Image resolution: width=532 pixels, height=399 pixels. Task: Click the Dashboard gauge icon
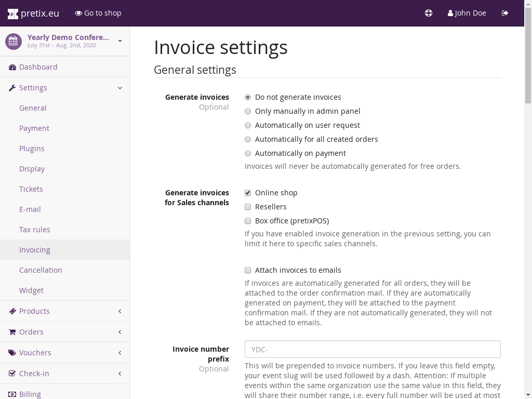point(12,67)
